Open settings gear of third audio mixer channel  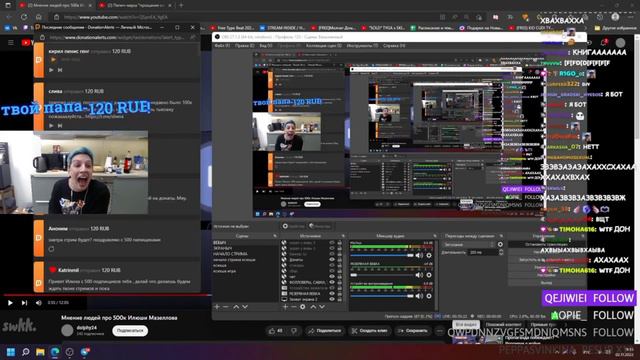(429, 296)
